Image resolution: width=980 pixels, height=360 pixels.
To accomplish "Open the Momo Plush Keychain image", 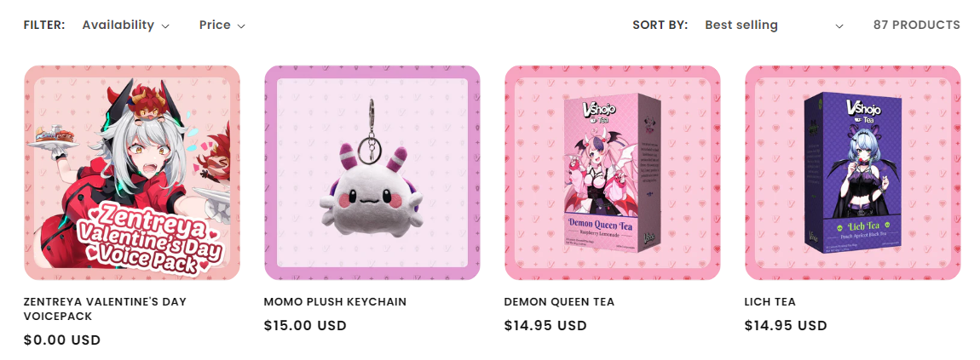I will (x=372, y=173).
